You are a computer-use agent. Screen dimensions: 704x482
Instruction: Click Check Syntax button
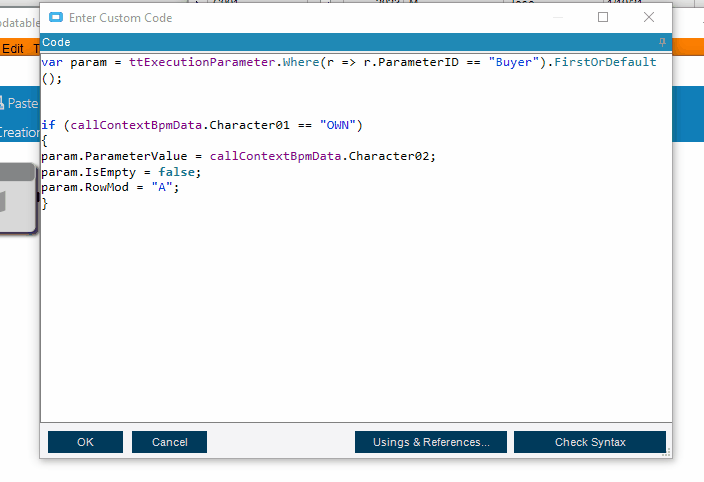point(590,442)
